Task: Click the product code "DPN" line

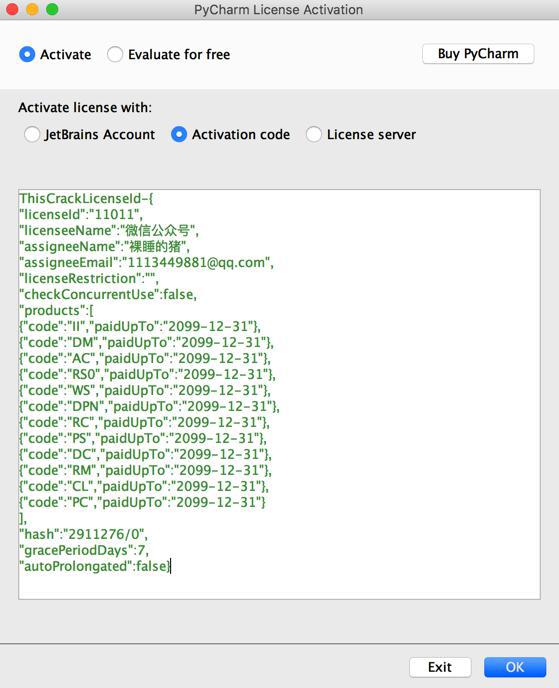Action: click(x=149, y=406)
